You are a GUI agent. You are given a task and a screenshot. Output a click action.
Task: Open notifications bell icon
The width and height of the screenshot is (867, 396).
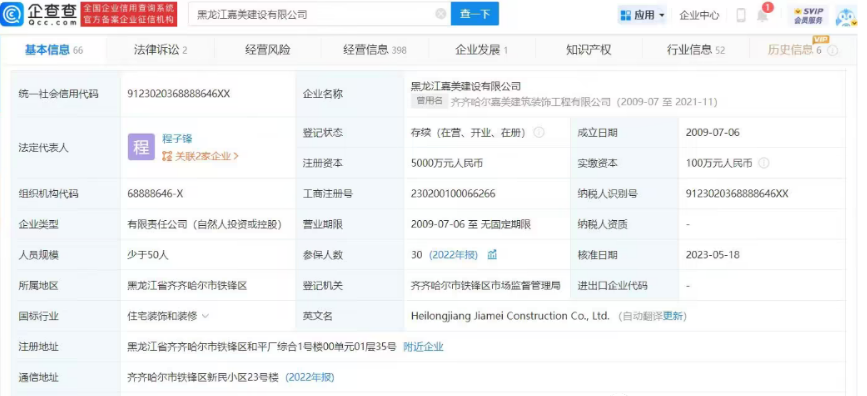click(x=762, y=15)
